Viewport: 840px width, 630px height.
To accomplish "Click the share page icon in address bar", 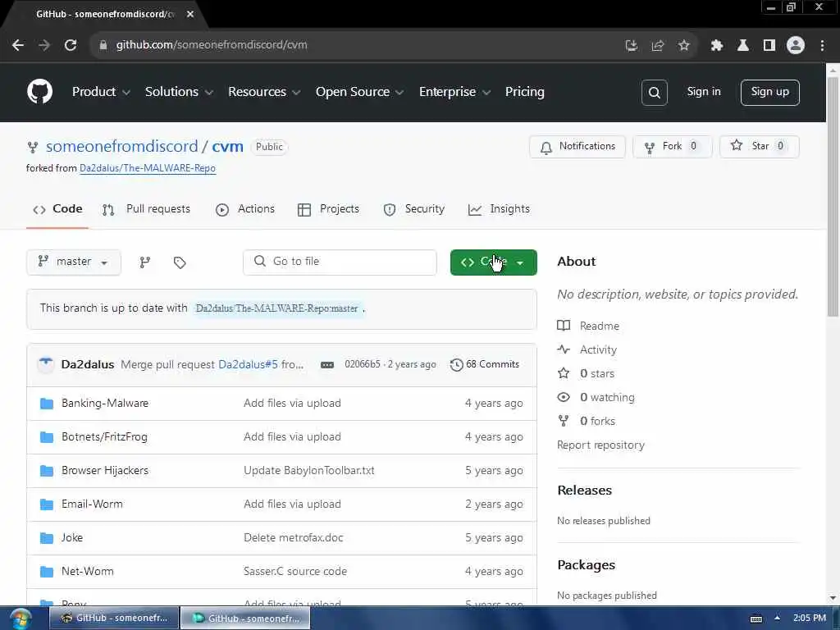I will tap(658, 45).
